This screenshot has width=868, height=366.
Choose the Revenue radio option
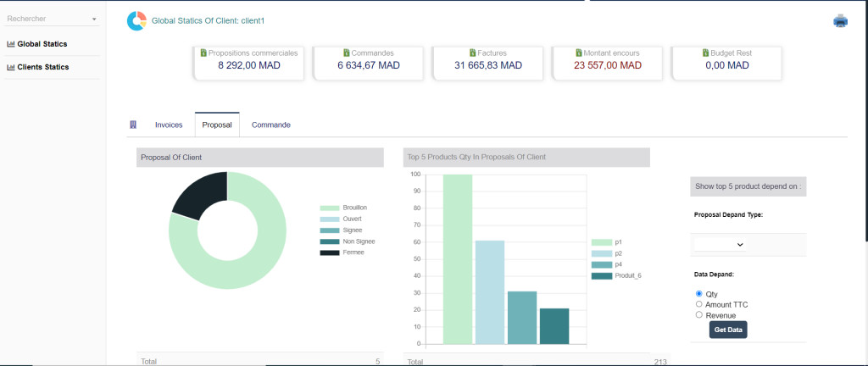click(698, 314)
